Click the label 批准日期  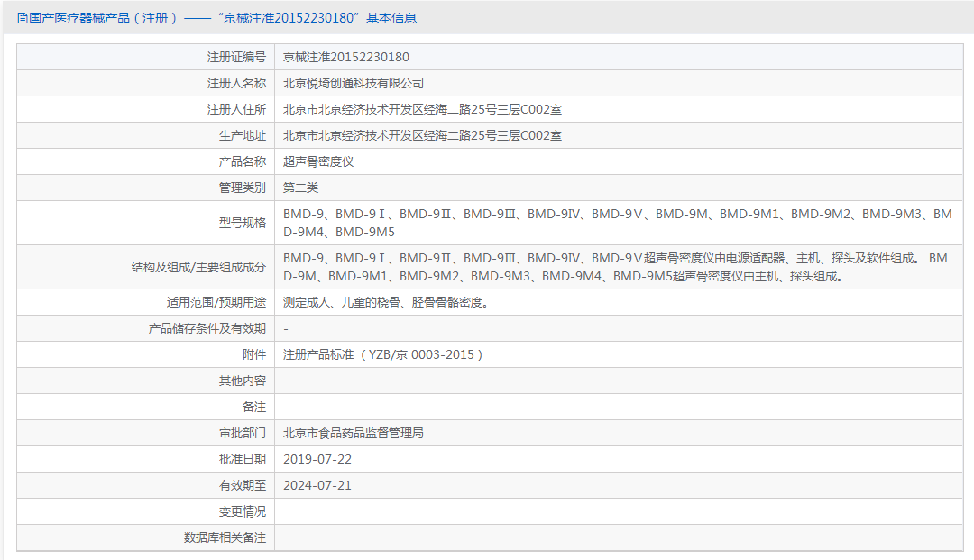pos(243,459)
